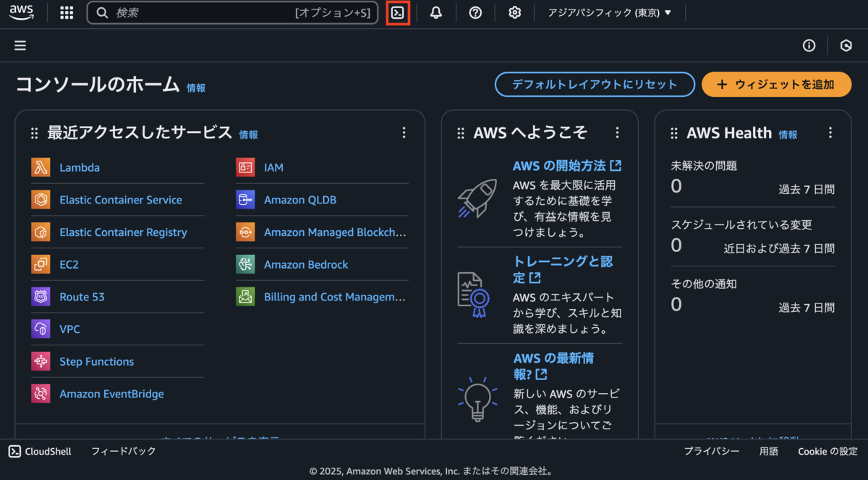Open the help question mark icon
Viewport: 868px width, 480px height.
point(475,12)
